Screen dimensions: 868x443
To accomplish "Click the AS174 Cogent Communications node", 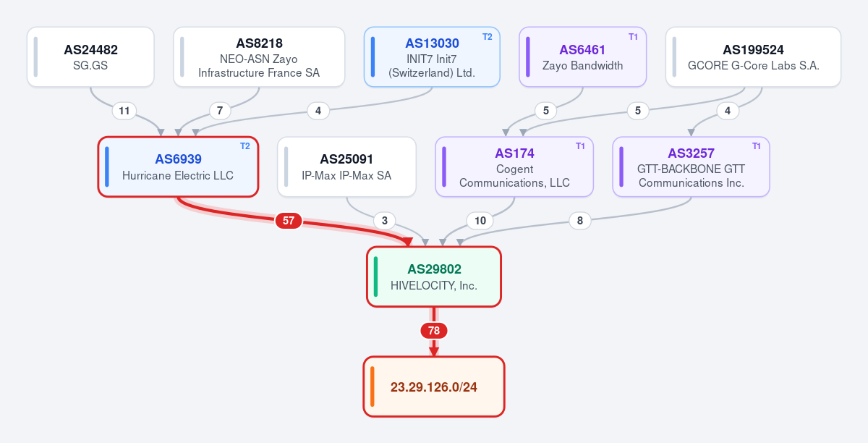I will tap(514, 166).
